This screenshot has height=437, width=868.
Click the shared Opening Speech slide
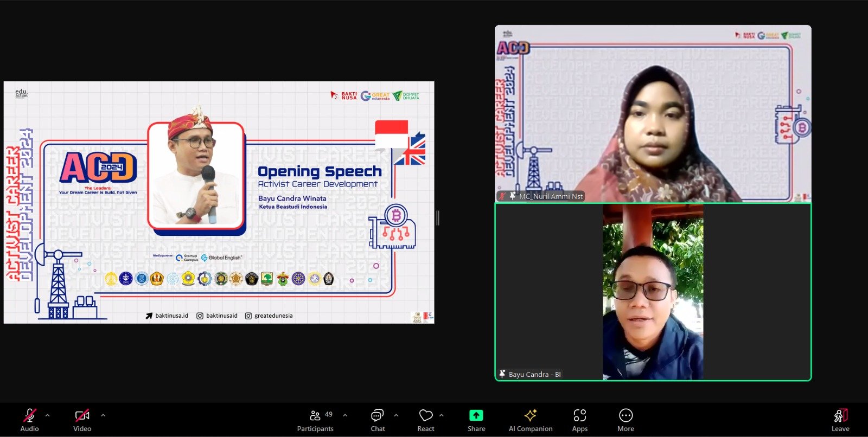click(219, 202)
